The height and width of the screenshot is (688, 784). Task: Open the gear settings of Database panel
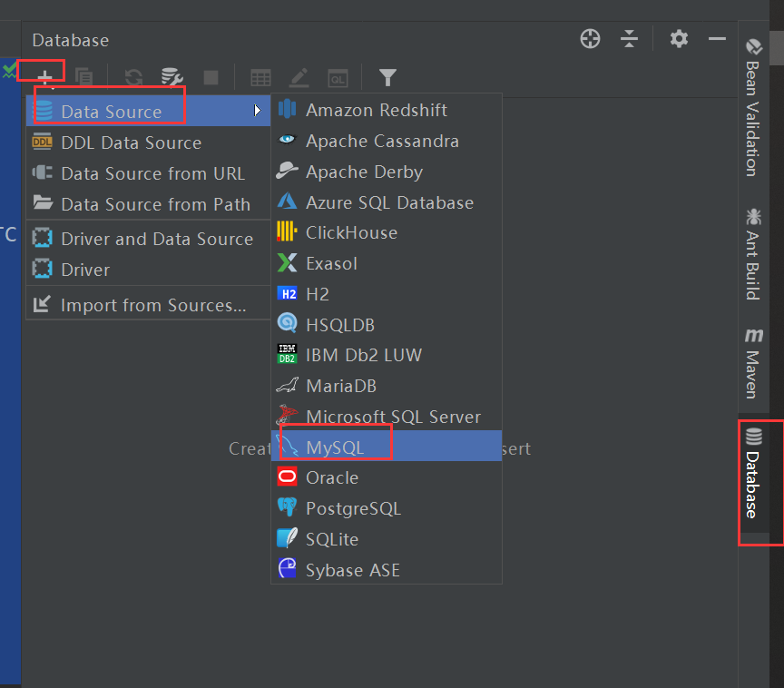(x=679, y=38)
